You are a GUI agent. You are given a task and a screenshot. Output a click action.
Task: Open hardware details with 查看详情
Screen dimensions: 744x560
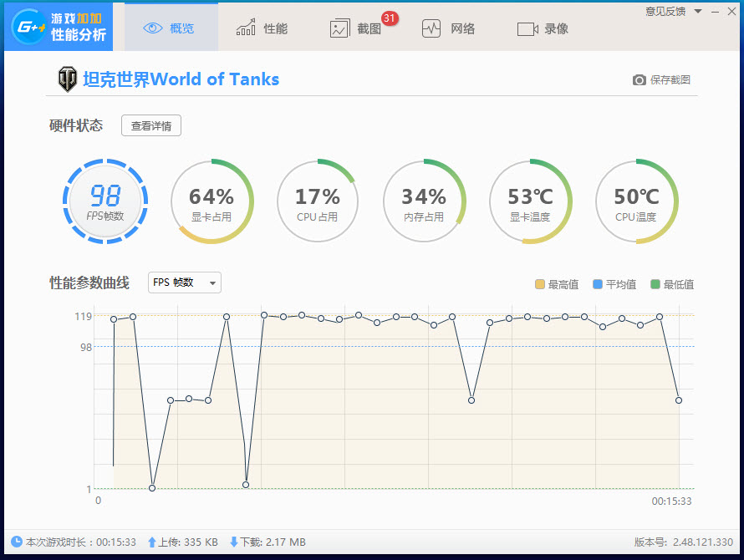pyautogui.click(x=150, y=125)
